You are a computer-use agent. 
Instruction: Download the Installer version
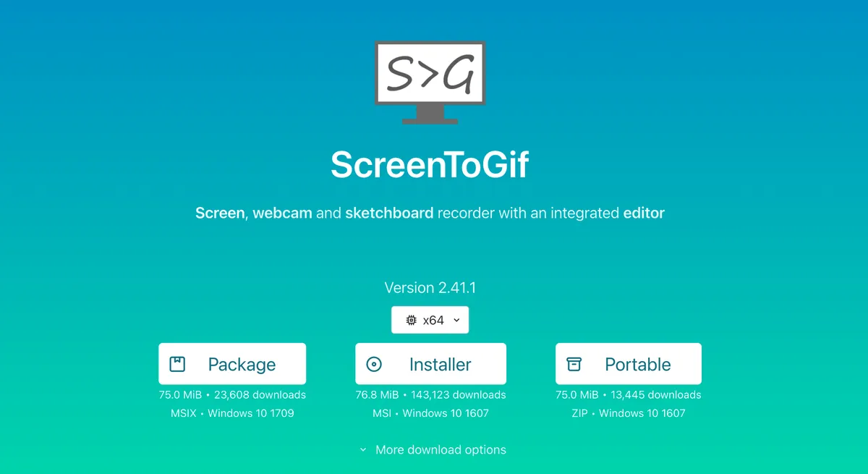tap(430, 364)
